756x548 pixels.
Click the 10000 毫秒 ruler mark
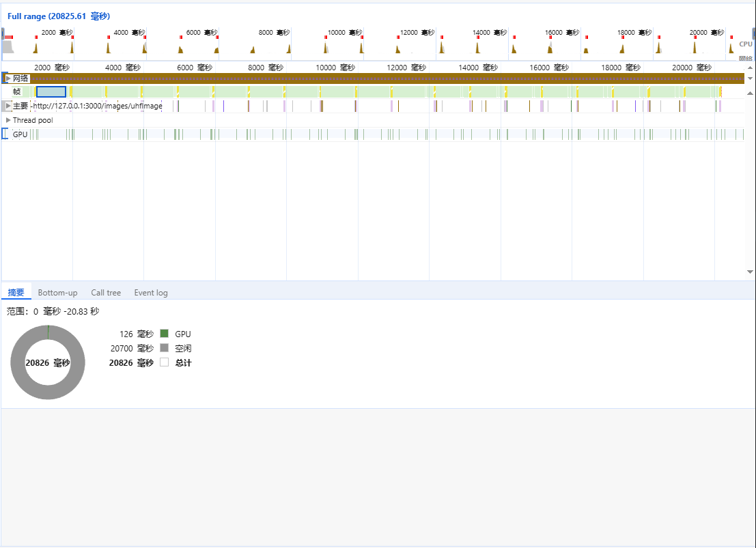coord(335,68)
